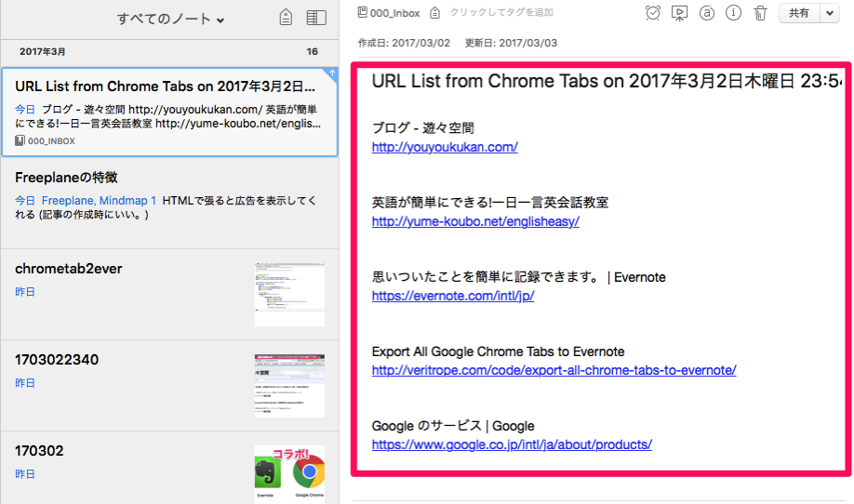
Task: Click text Google のサービス | Google
Action: 453,426
